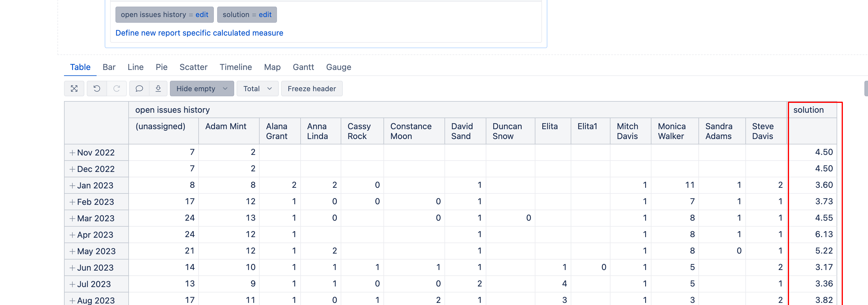Edit the solution measure
The height and width of the screenshot is (305, 868).
[265, 14]
